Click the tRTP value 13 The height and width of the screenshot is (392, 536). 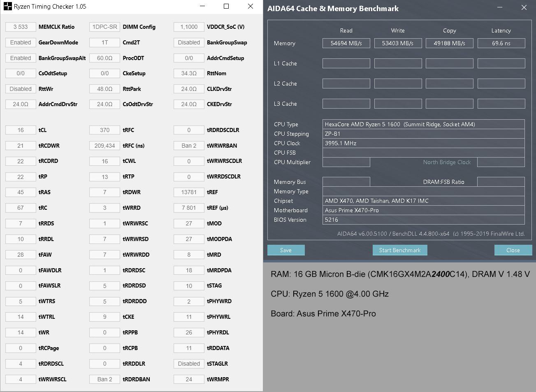pos(104,176)
